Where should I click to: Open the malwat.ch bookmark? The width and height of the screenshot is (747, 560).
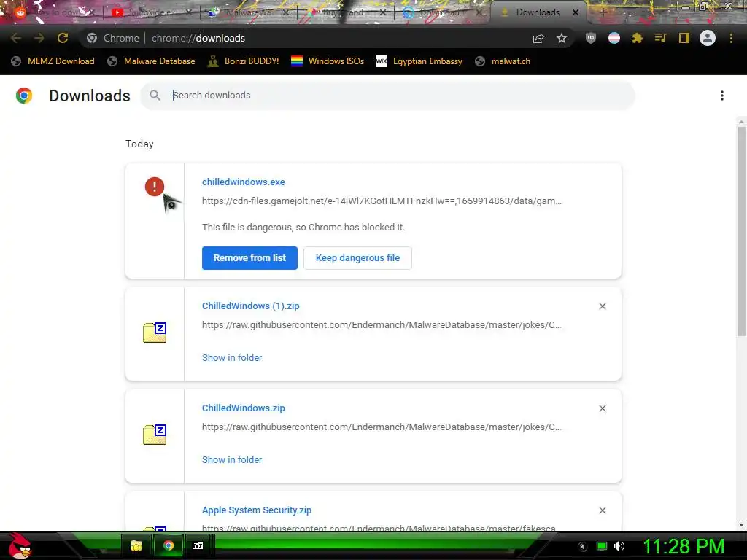click(x=503, y=61)
